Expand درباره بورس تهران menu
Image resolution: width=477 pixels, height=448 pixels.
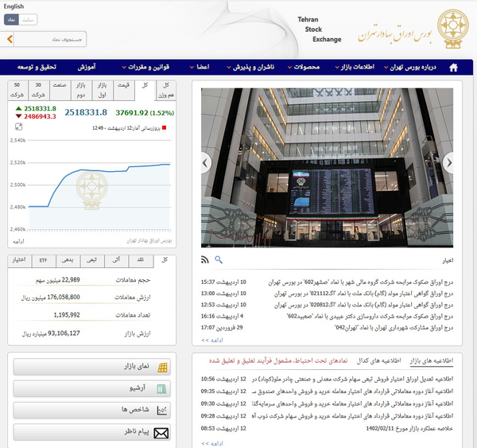tap(409, 67)
